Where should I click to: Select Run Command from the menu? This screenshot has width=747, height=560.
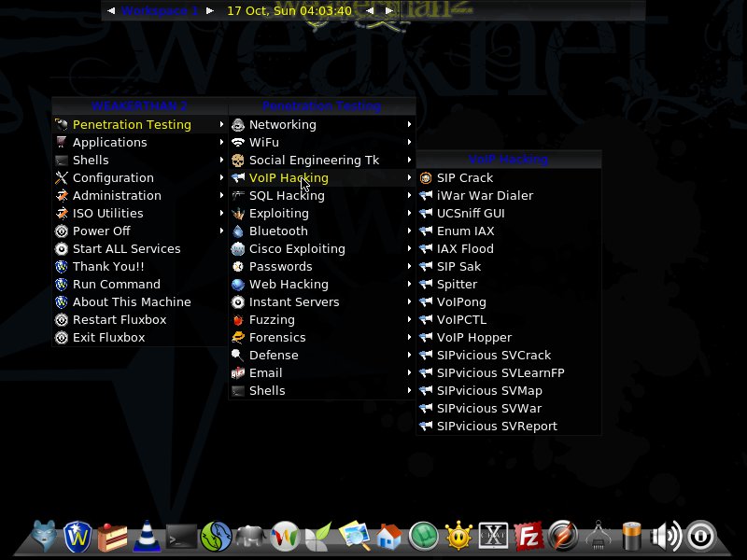(x=140, y=285)
